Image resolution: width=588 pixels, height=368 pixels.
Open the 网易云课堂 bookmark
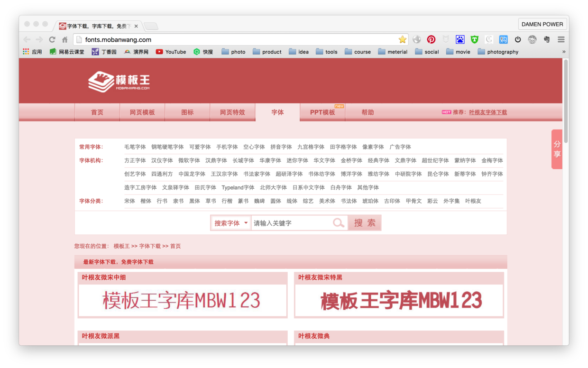pyautogui.click(x=67, y=52)
